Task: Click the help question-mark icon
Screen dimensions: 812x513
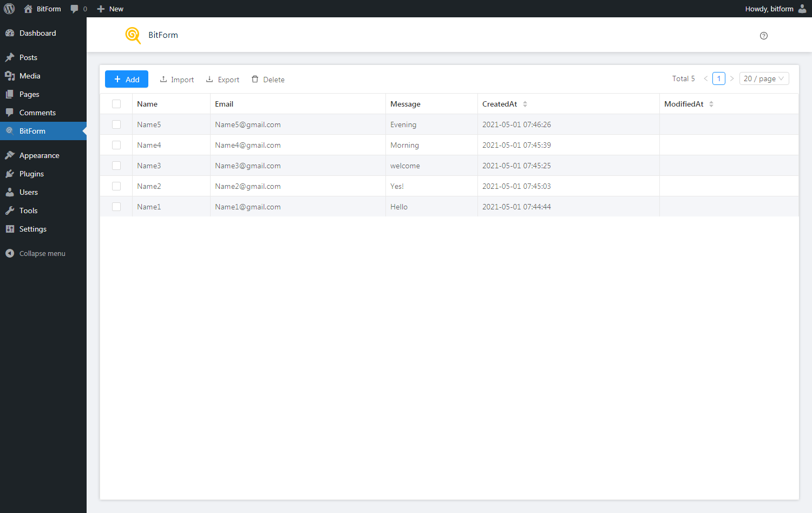Action: tap(764, 36)
